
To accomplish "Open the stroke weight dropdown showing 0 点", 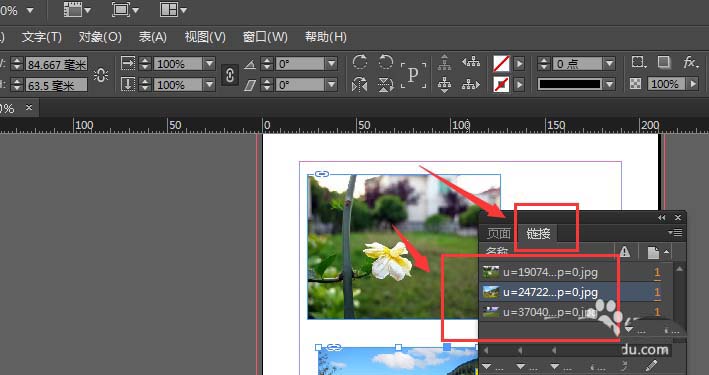I will pyautogui.click(x=609, y=64).
